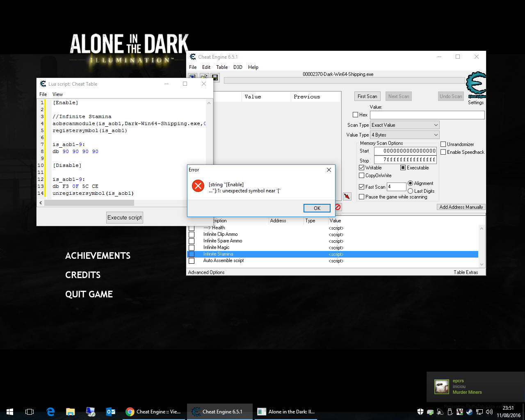Open the View menu in the Lua script window

tap(57, 94)
